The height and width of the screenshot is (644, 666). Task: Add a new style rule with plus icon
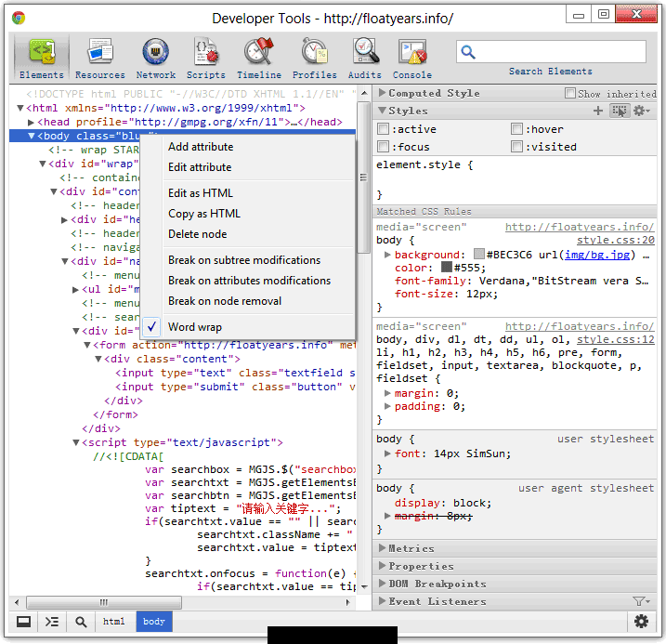click(x=598, y=111)
